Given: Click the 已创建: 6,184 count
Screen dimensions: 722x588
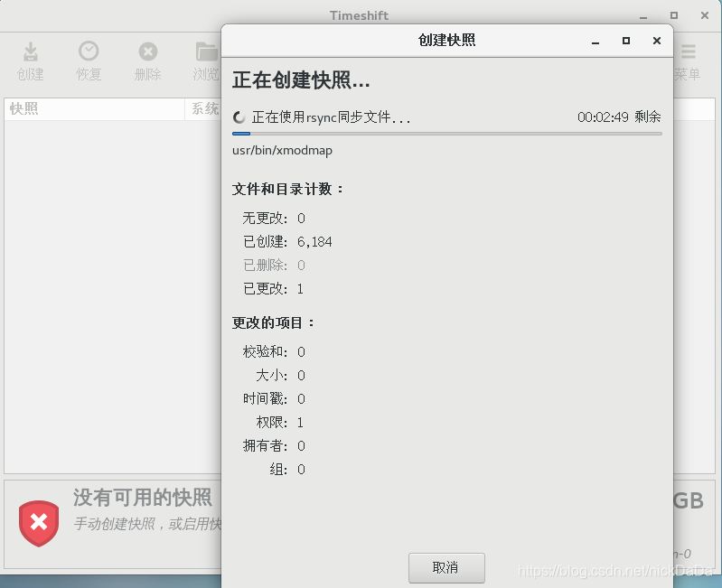Looking at the screenshot, I should click(x=287, y=241).
